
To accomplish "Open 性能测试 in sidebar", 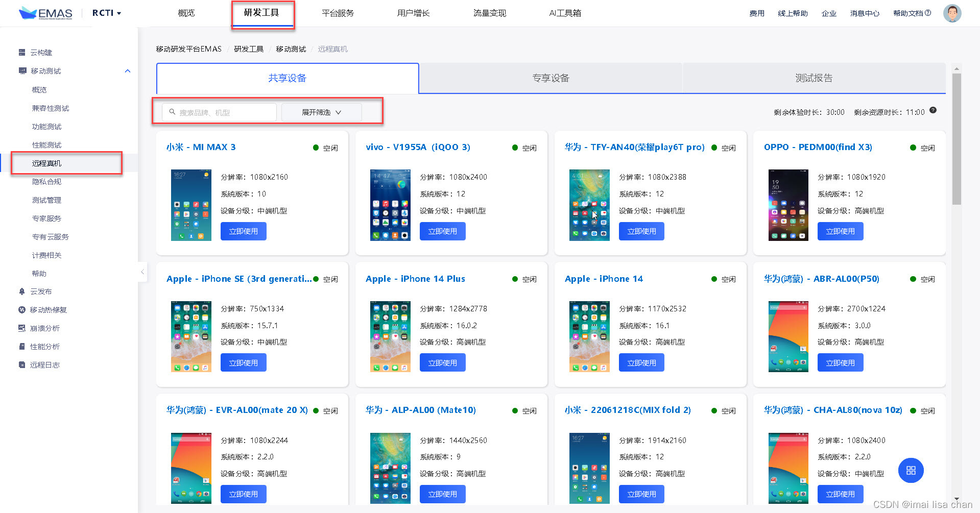I will click(46, 145).
